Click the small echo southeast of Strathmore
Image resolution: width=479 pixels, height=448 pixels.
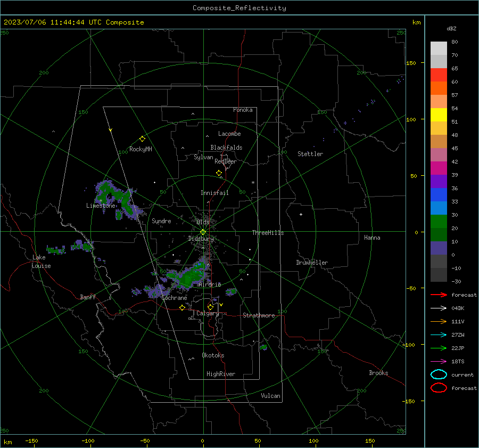tap(263, 347)
